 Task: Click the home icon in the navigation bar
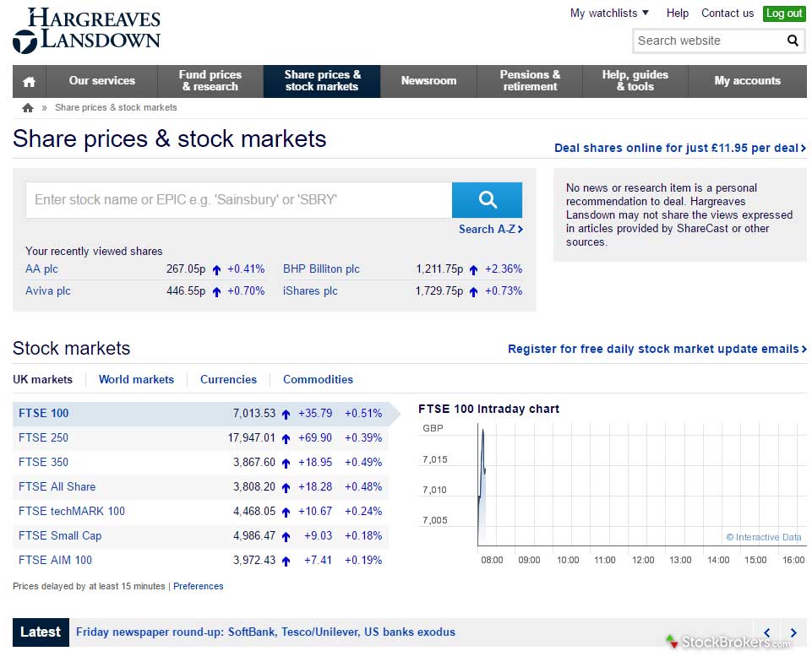click(29, 81)
